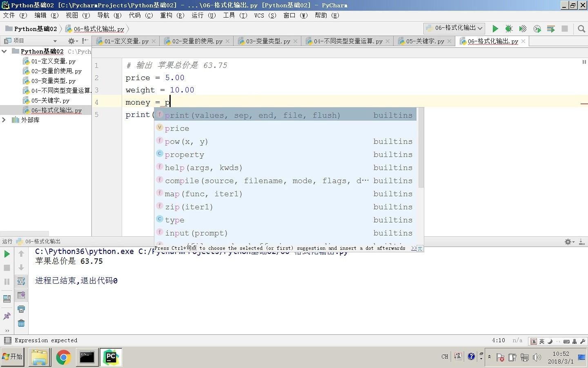Click the red error stripe marker
This screenshot has width=588, height=368.
[x=584, y=104]
